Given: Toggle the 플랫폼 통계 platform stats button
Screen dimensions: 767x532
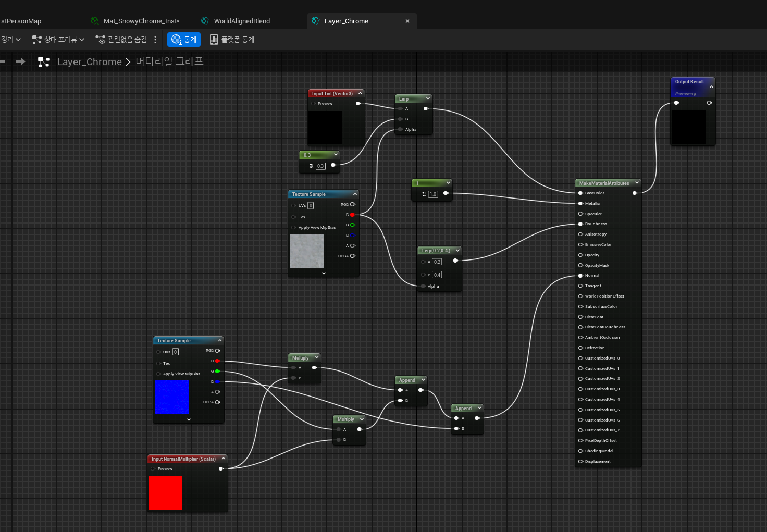Looking at the screenshot, I should coord(232,40).
